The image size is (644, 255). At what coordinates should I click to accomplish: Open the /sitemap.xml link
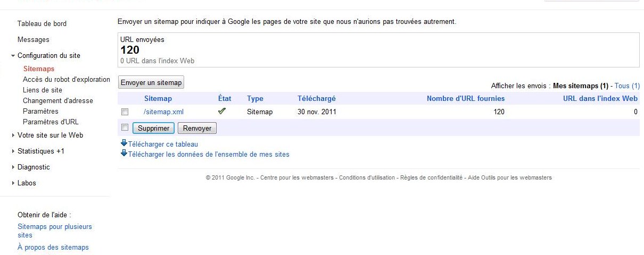click(164, 112)
